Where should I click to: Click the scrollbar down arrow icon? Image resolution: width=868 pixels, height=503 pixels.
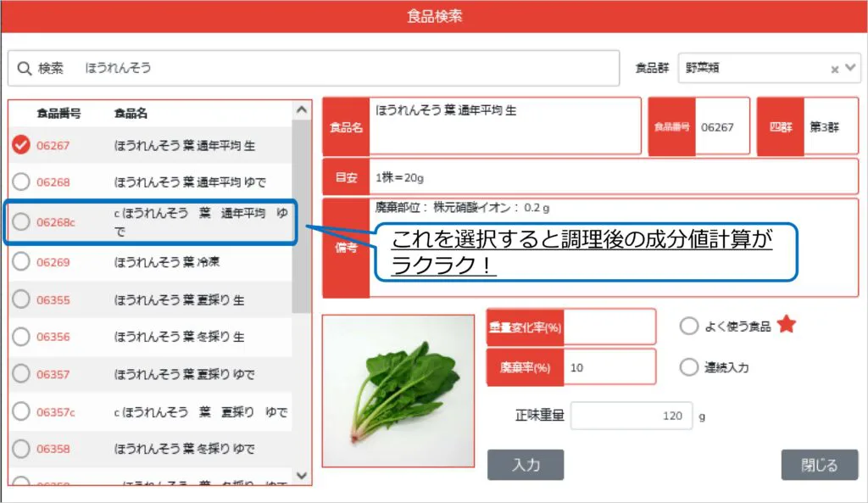(x=301, y=477)
